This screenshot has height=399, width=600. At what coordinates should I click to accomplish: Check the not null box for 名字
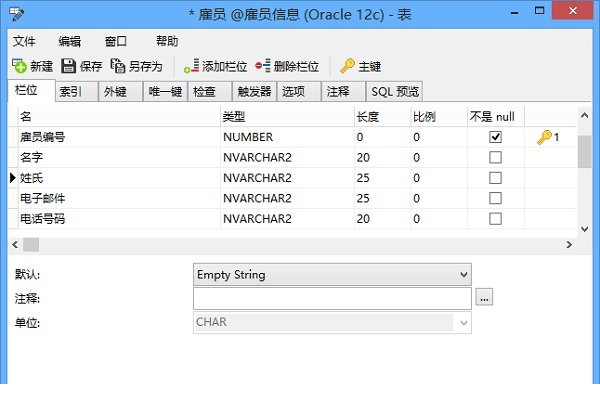(495, 157)
